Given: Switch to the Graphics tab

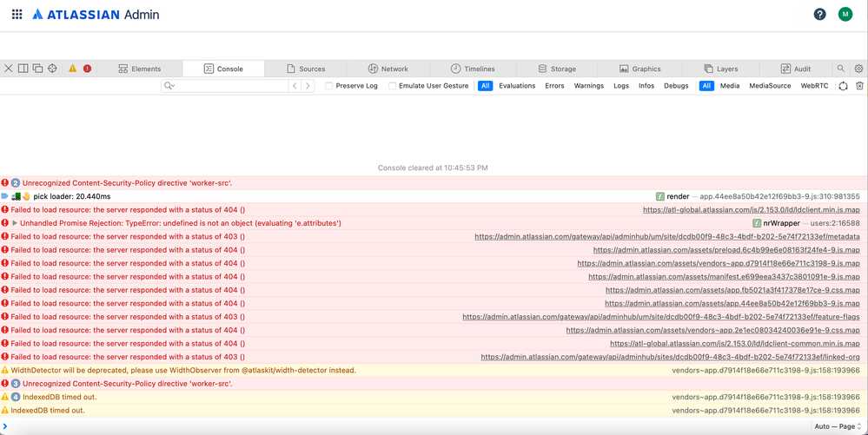Looking at the screenshot, I should 640,69.
